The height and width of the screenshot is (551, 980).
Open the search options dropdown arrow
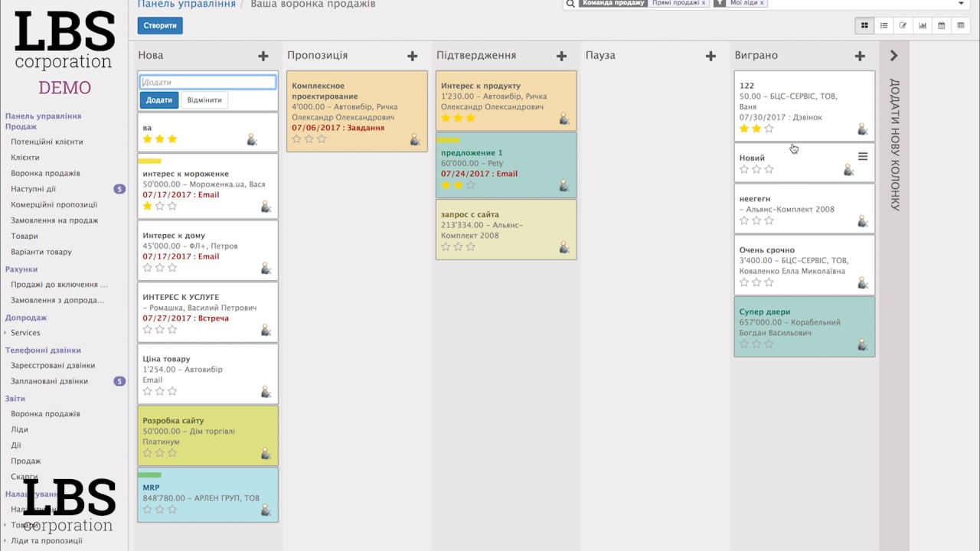962,4
